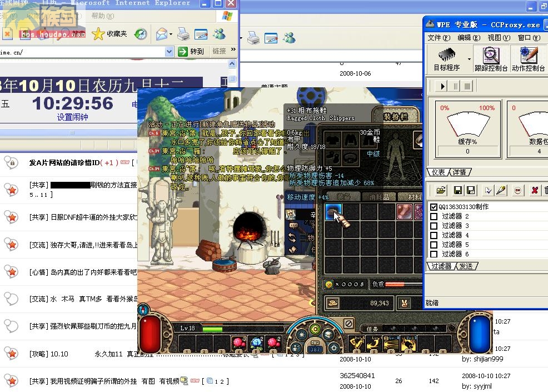The image size is (548, 392).
Task: Click the stop button in WPE
Action: [x=467, y=86]
